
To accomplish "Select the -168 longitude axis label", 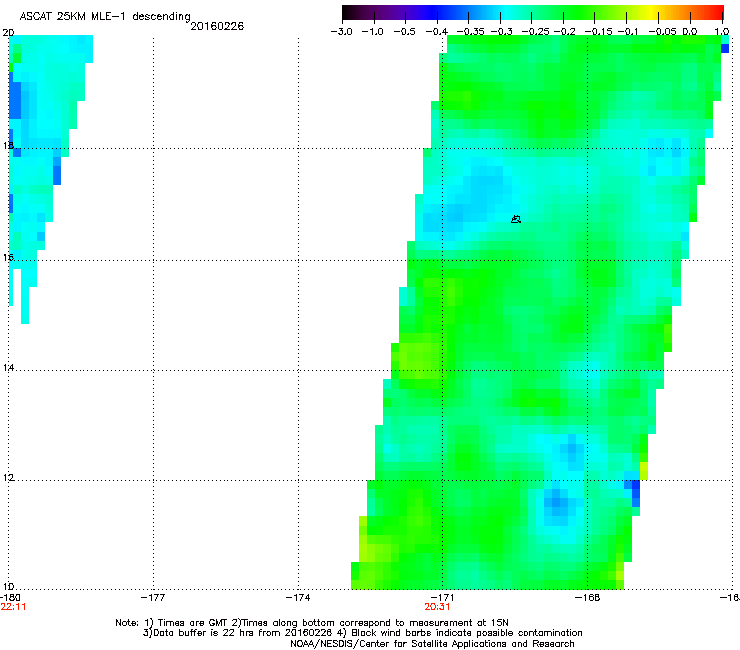I will (x=587, y=597).
